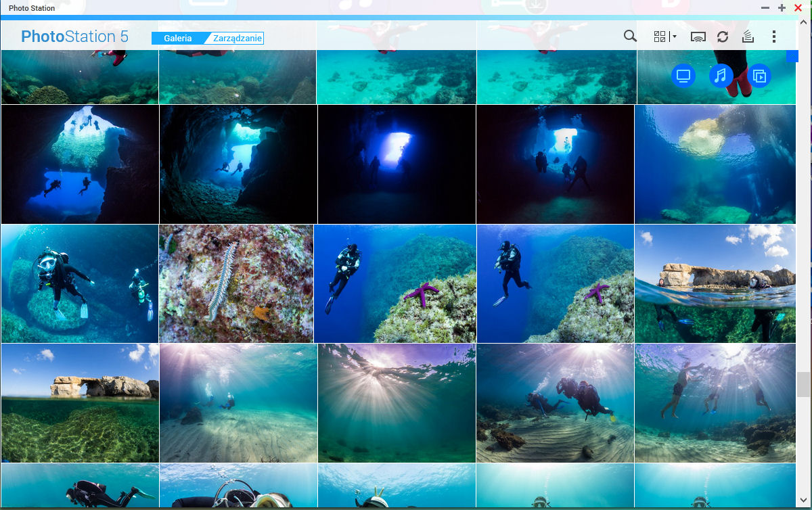Click the refresh icon in toolbar
This screenshot has height=510, width=812.
tap(723, 37)
